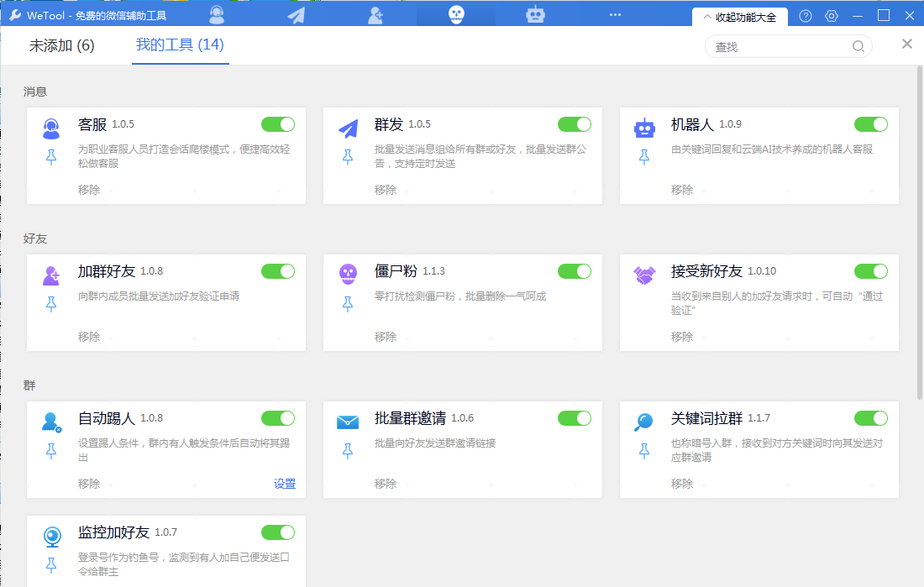Viewport: 924px width, 587px height.
Task: Click the 群发 paper plane card icon
Action: [x=348, y=128]
